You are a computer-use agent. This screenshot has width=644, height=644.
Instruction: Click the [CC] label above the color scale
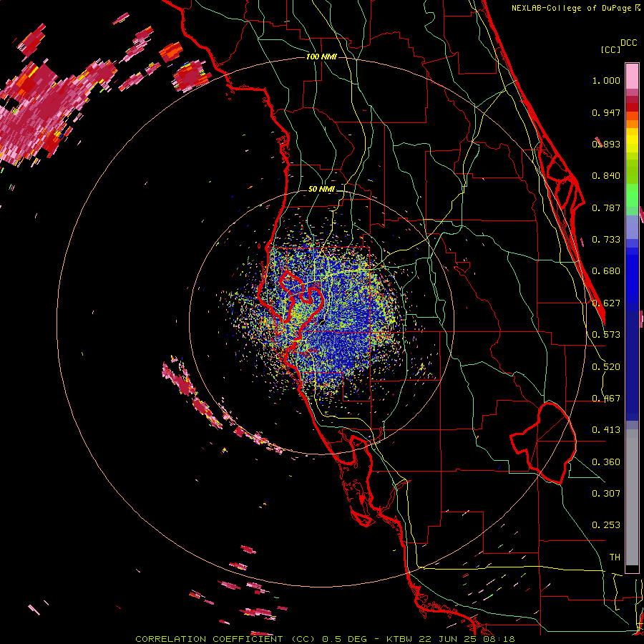pyautogui.click(x=610, y=49)
